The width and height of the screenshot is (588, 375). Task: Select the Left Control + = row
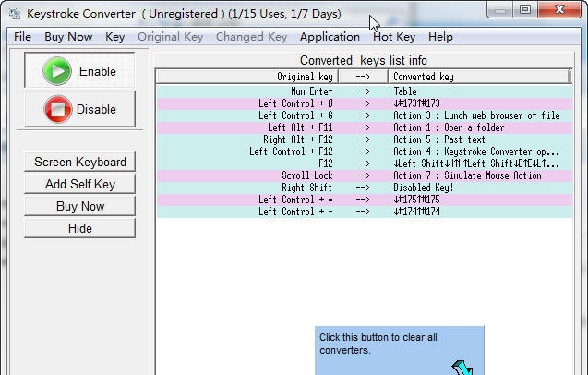364,200
